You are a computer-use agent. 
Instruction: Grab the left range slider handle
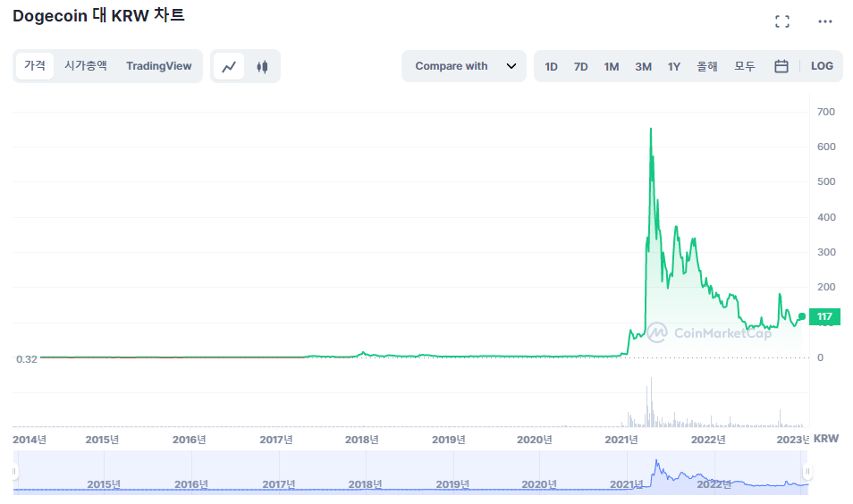(x=14, y=471)
